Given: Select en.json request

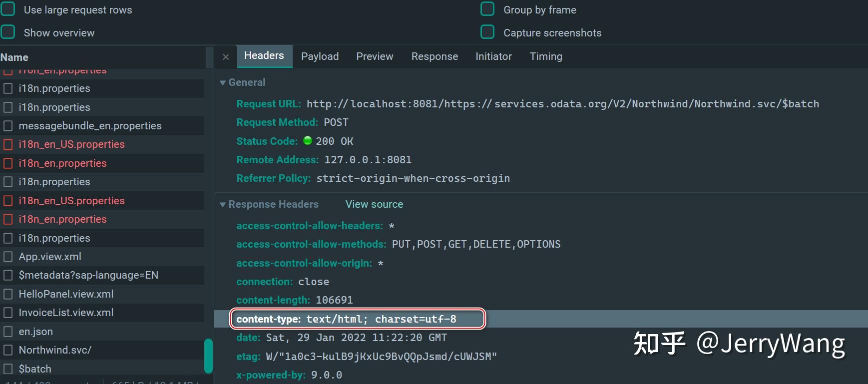Looking at the screenshot, I should (102, 332).
